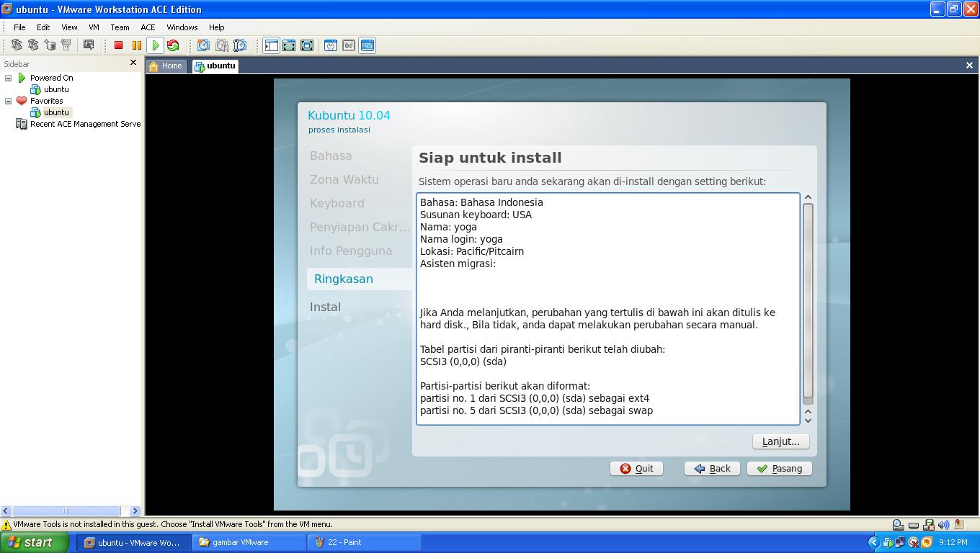Click the Revert to snapshot toolbar icon
Screen dimensions: 980x553
tap(222, 45)
